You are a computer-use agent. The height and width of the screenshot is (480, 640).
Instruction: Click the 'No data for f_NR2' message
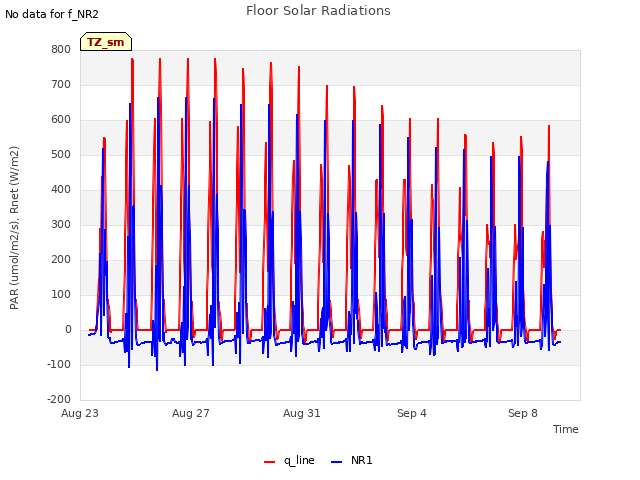click(x=52, y=14)
